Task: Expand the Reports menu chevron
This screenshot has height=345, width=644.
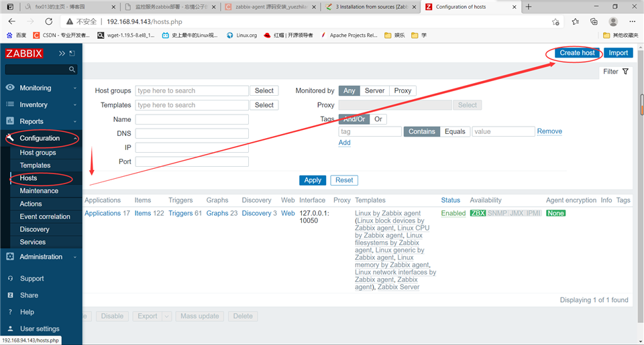Action: 74,122
